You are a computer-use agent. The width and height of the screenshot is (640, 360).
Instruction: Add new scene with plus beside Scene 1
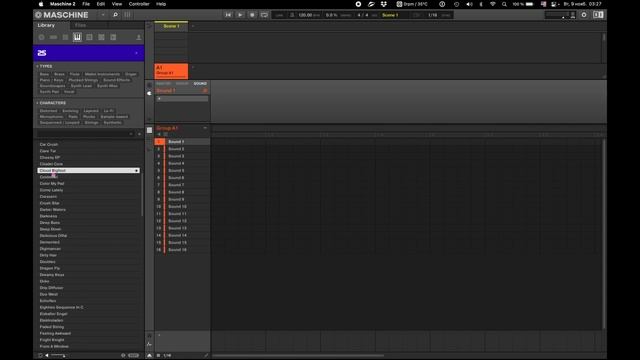coord(193,26)
